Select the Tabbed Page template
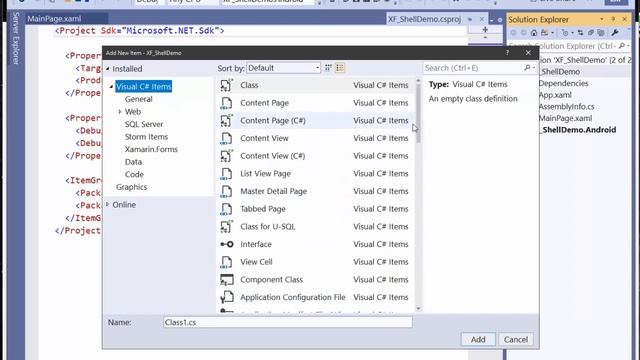Image resolution: width=640 pixels, height=360 pixels. [316, 209]
